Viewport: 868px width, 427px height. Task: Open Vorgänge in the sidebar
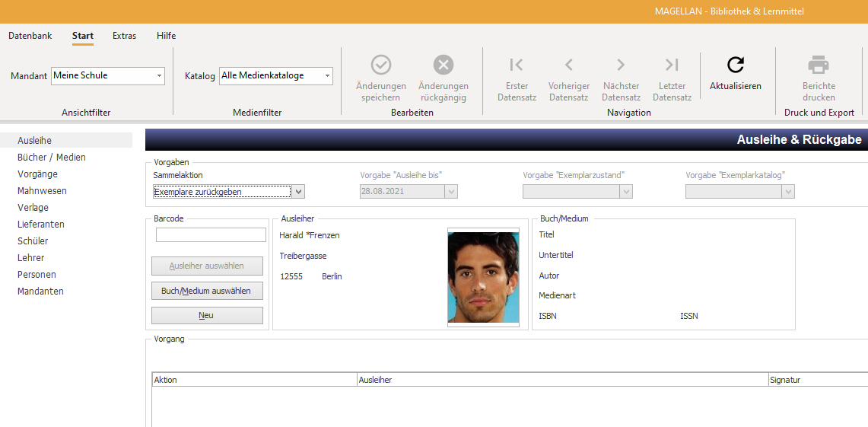pyautogui.click(x=37, y=174)
